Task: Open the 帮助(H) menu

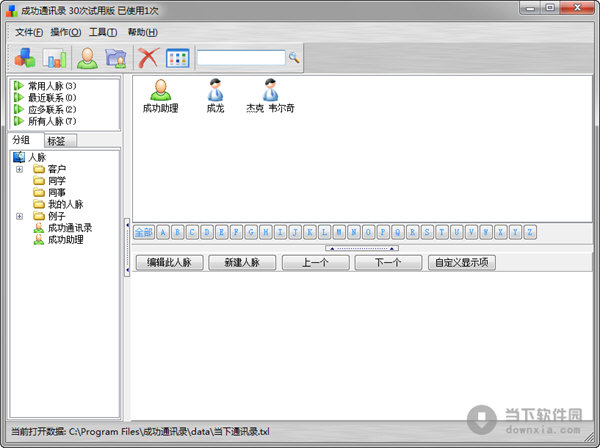Action: (x=142, y=32)
